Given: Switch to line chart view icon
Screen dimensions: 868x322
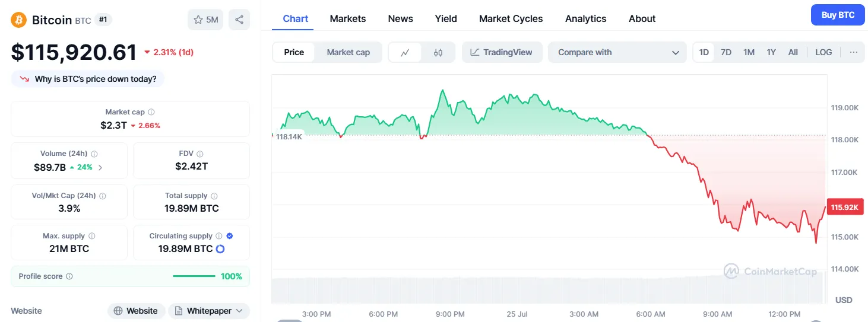Looking at the screenshot, I should tap(405, 52).
